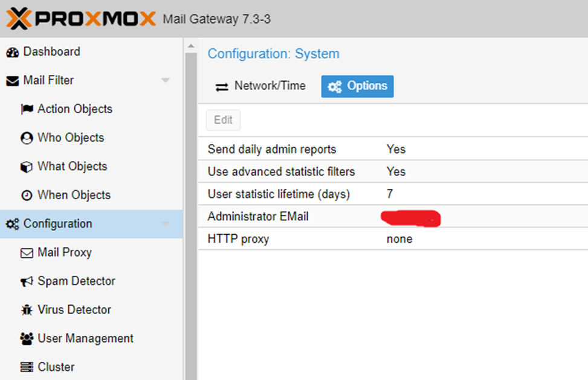Open User Management
This screenshot has width=588, height=380.
point(91,338)
